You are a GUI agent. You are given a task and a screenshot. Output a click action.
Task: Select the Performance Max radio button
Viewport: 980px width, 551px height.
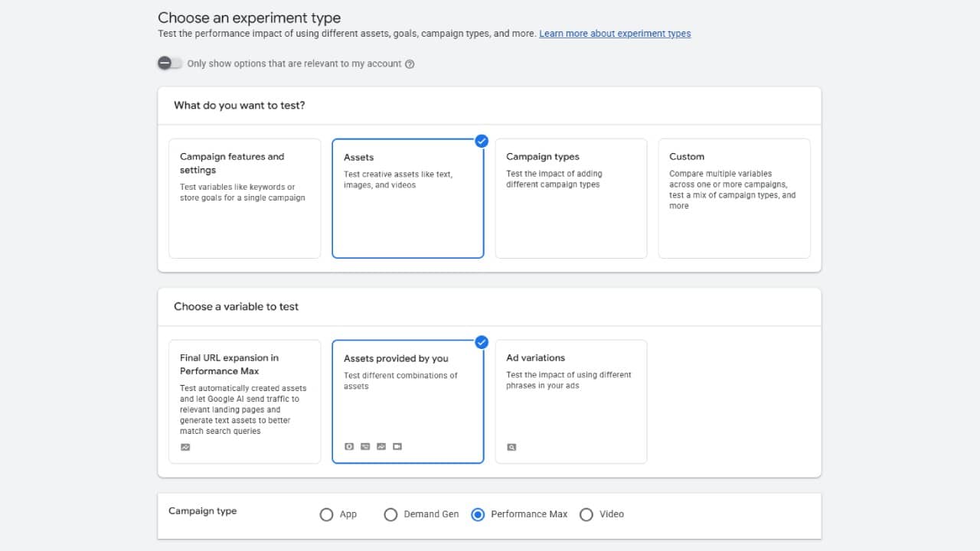tap(479, 514)
